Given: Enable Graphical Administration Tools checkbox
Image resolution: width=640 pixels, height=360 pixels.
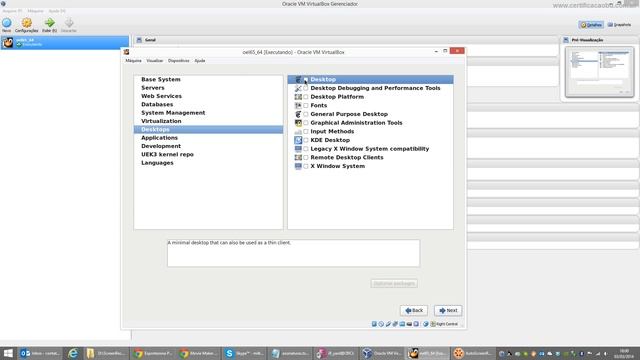Looking at the screenshot, I should 306,123.
